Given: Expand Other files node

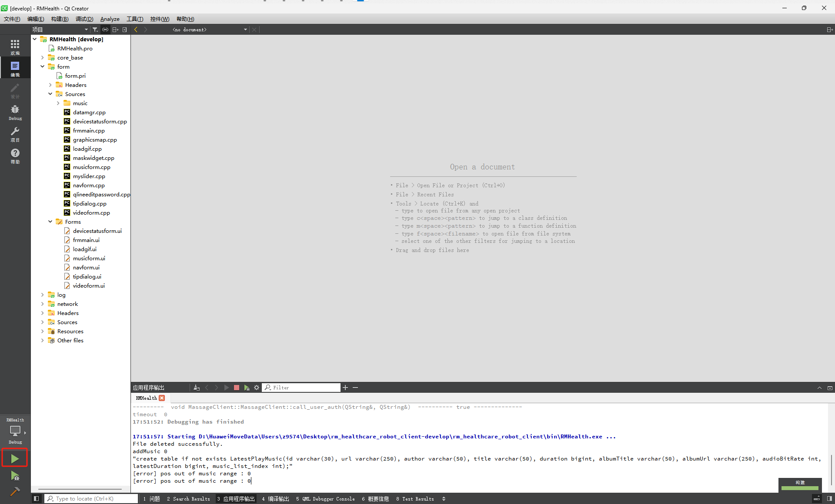Looking at the screenshot, I should pyautogui.click(x=43, y=340).
